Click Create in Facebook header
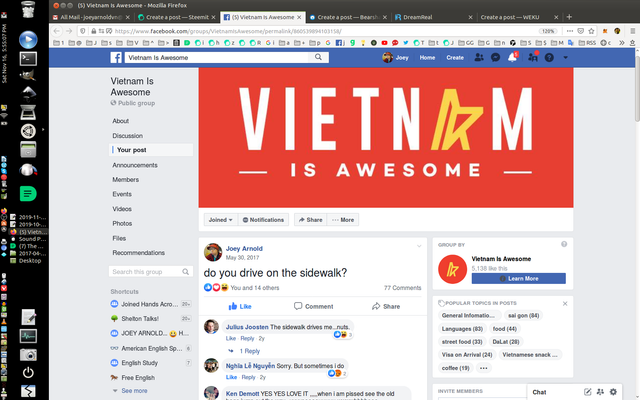 click(x=455, y=58)
